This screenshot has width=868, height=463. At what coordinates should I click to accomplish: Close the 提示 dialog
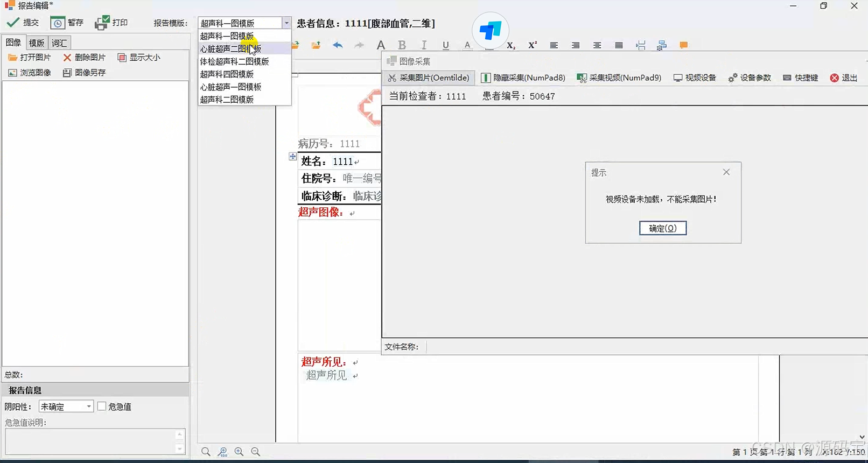(726, 172)
